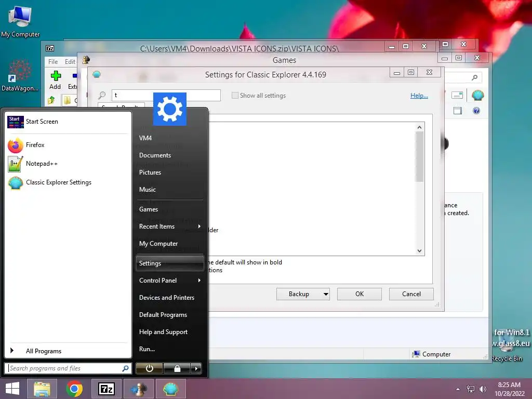The width and height of the screenshot is (532, 399).
Task: Switch to Classic Shell taskbar button
Action: tap(170, 389)
